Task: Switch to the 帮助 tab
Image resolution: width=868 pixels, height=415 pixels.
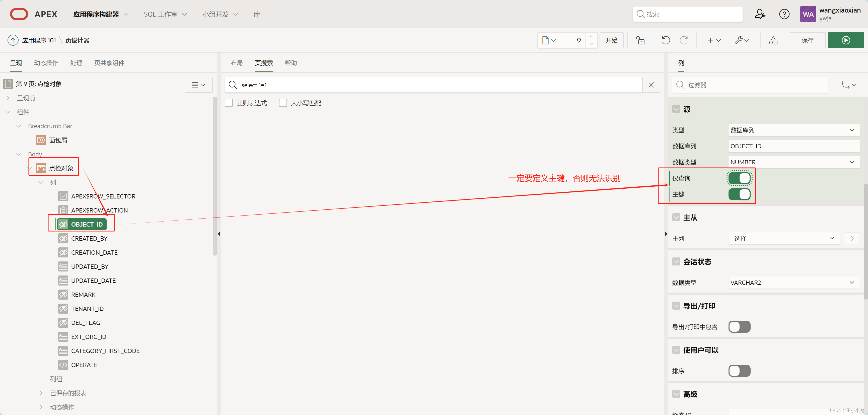Action: tap(291, 63)
